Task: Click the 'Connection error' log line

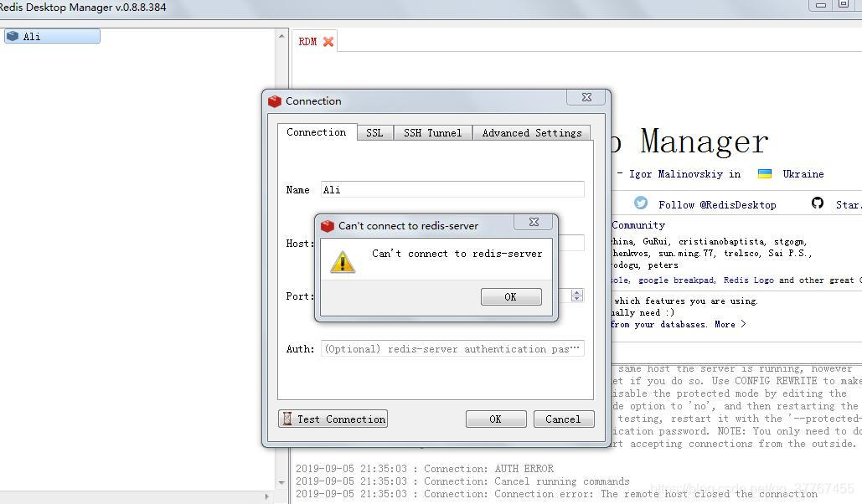Action: [556, 494]
